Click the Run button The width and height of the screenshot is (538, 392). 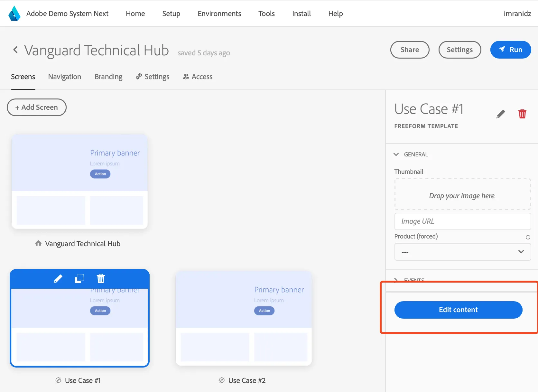point(510,50)
